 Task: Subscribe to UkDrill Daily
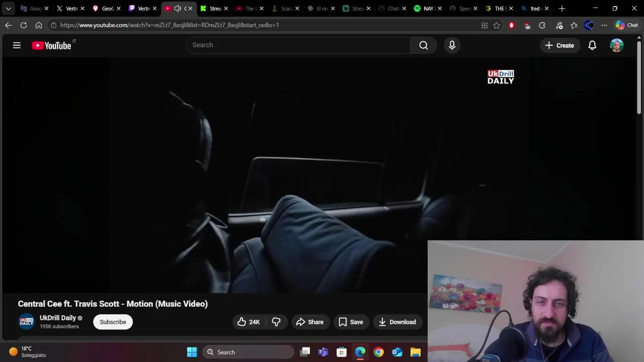pos(113,322)
